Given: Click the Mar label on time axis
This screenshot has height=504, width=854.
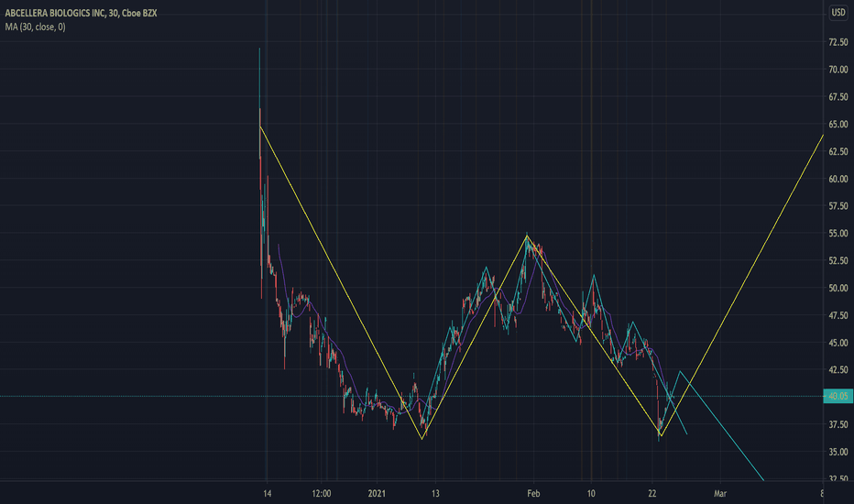Looking at the screenshot, I should pos(720,494).
